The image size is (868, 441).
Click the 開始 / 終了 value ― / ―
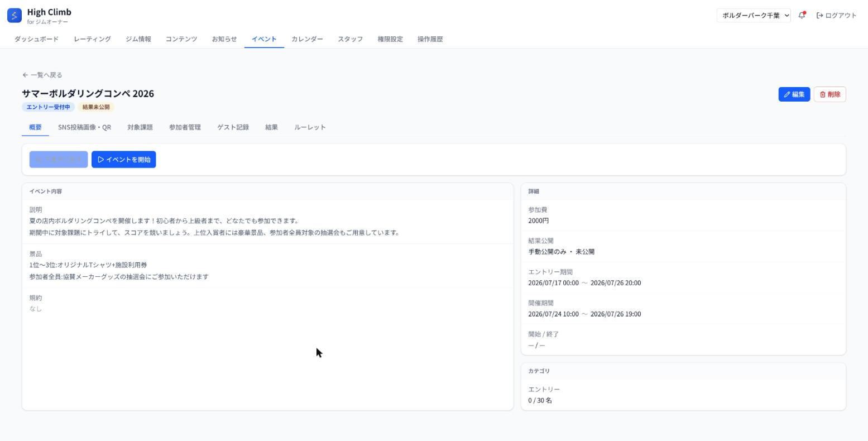(536, 346)
